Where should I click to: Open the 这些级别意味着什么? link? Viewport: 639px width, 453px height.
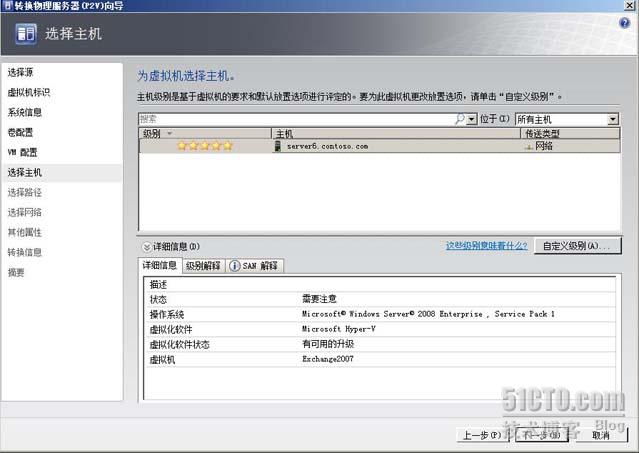(487, 246)
